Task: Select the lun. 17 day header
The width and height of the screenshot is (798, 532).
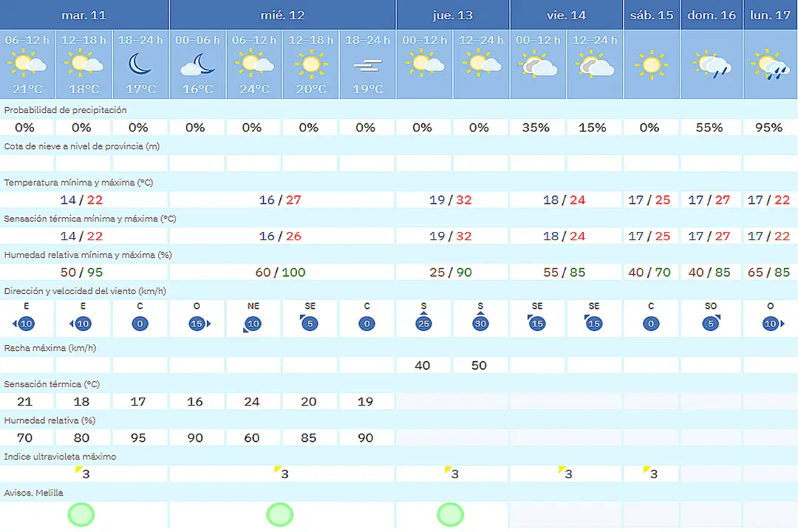Action: [x=770, y=15]
